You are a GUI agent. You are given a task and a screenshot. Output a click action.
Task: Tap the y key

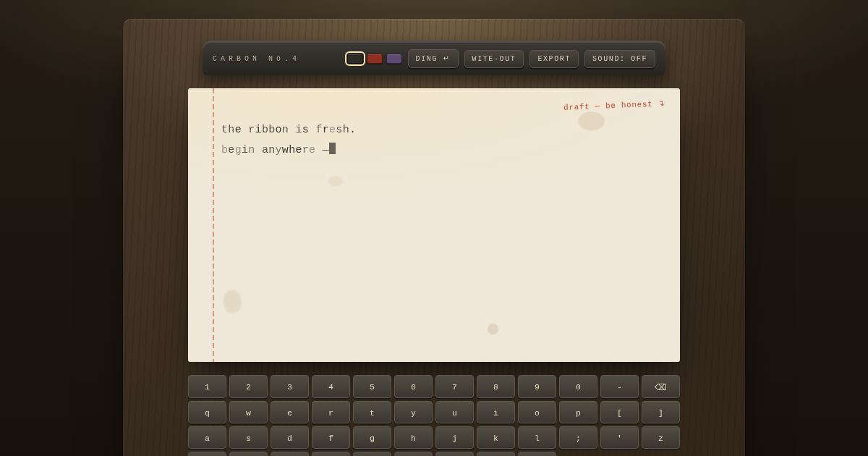point(413,412)
